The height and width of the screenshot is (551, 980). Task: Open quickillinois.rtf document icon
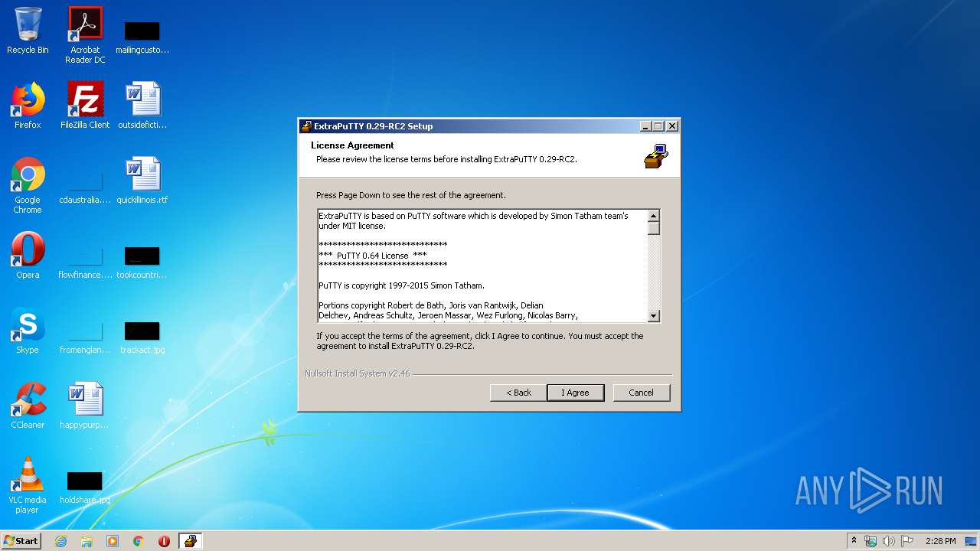(142, 181)
